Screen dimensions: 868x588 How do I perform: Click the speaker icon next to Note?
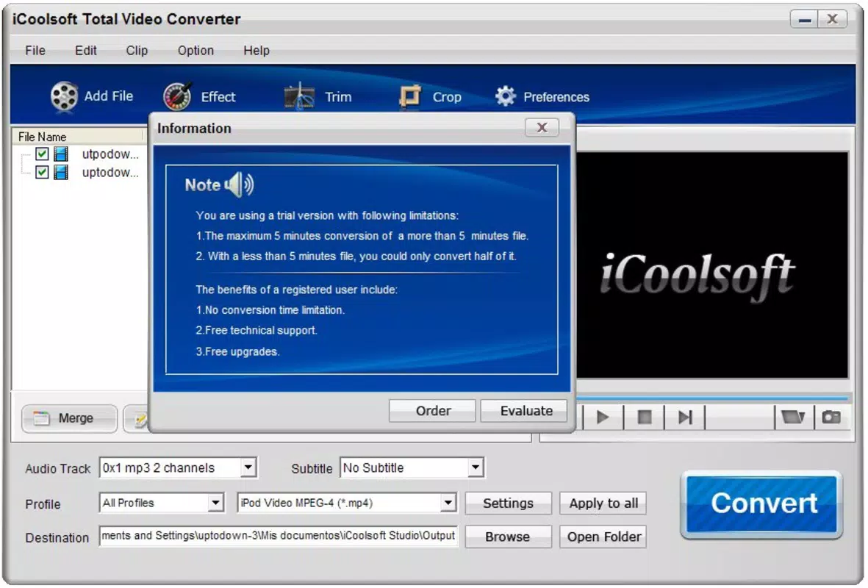point(240,184)
